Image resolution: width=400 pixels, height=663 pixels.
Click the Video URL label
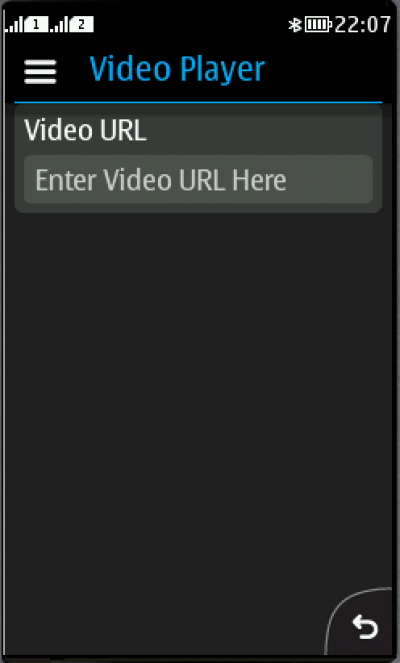85,130
